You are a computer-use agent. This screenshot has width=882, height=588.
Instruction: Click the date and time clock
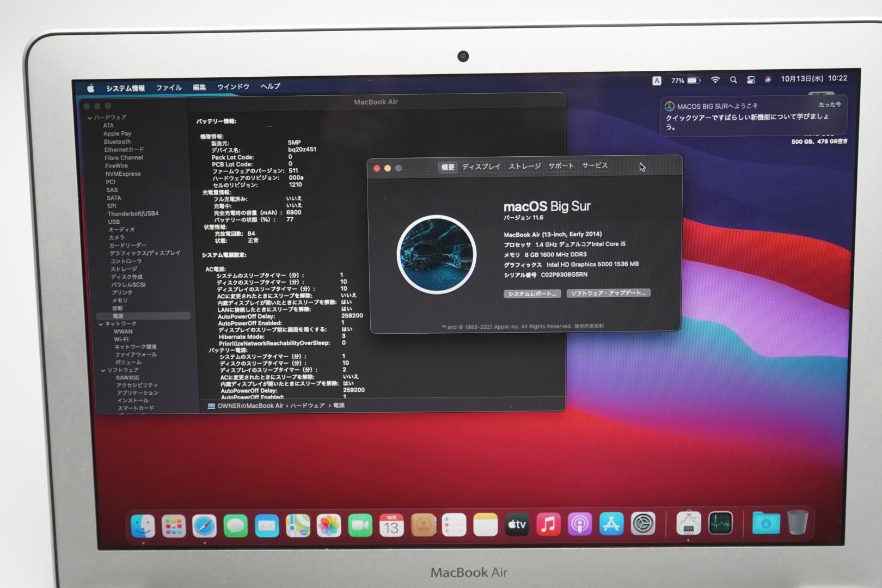coord(814,78)
